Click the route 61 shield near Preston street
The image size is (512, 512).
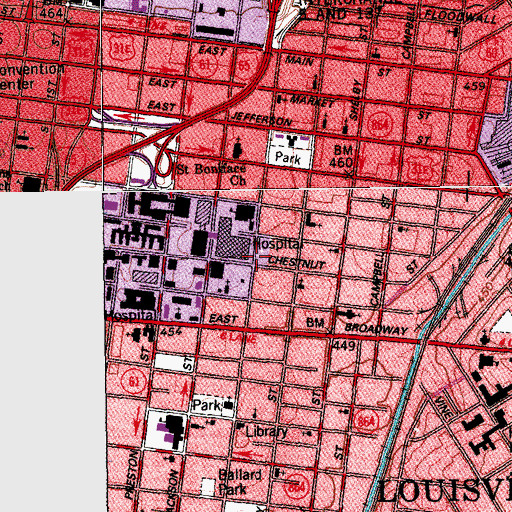134,381
